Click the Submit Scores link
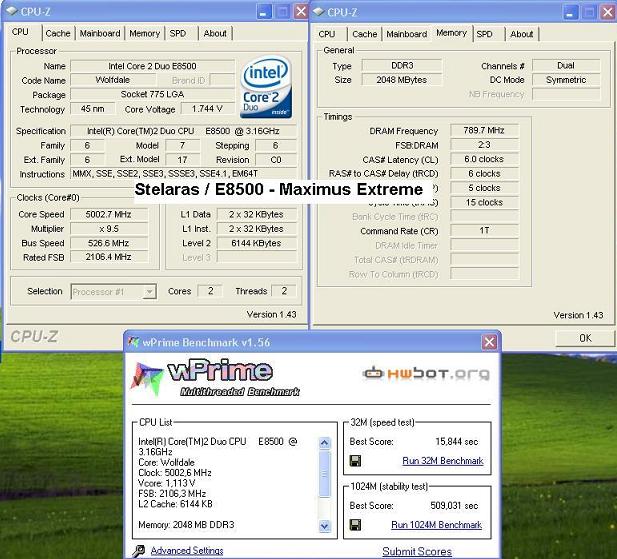Screen dimensions: 617x559 (x=417, y=552)
